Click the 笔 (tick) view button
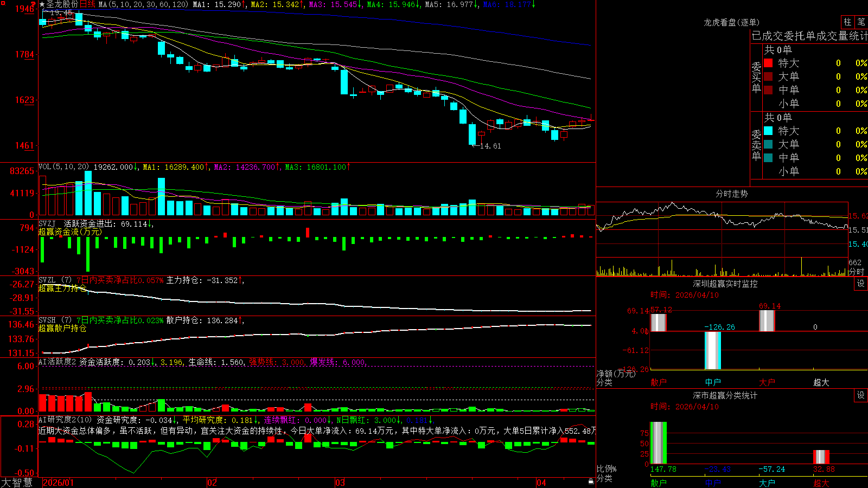 861,22
